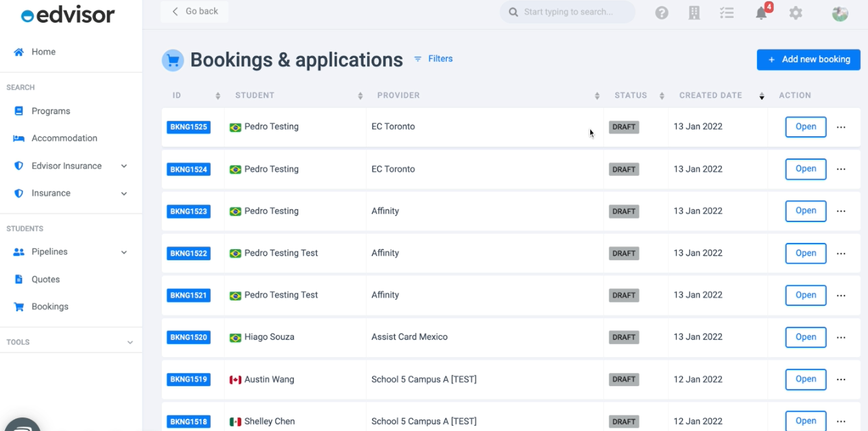
Task: Click the search magnifier icon
Action: coord(513,12)
